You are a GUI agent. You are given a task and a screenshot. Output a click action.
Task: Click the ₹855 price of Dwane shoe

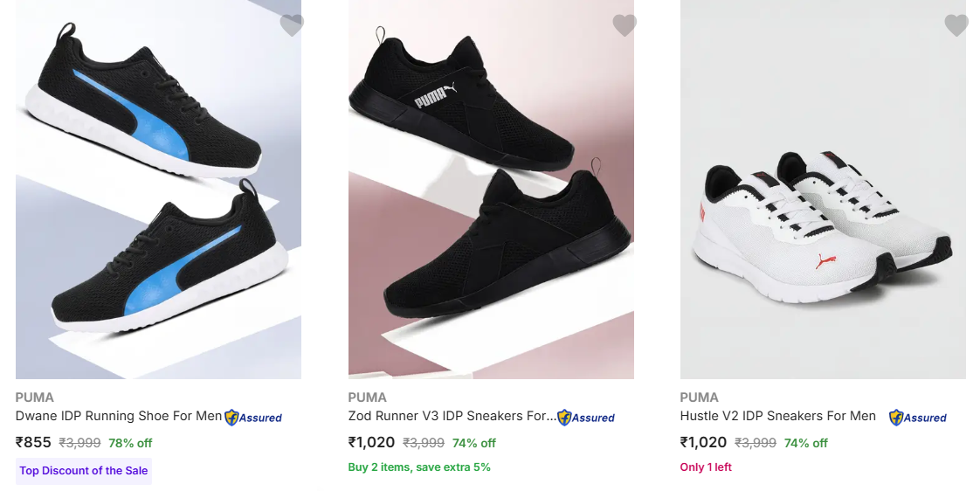point(34,443)
